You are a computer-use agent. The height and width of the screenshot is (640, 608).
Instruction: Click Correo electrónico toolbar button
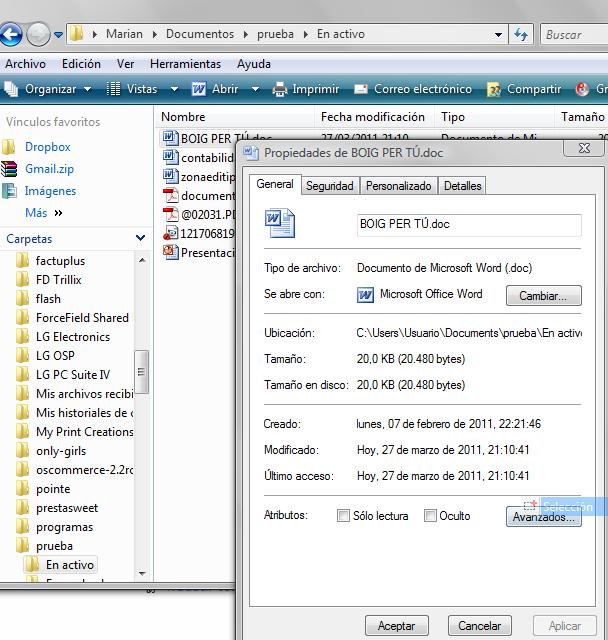click(413, 89)
